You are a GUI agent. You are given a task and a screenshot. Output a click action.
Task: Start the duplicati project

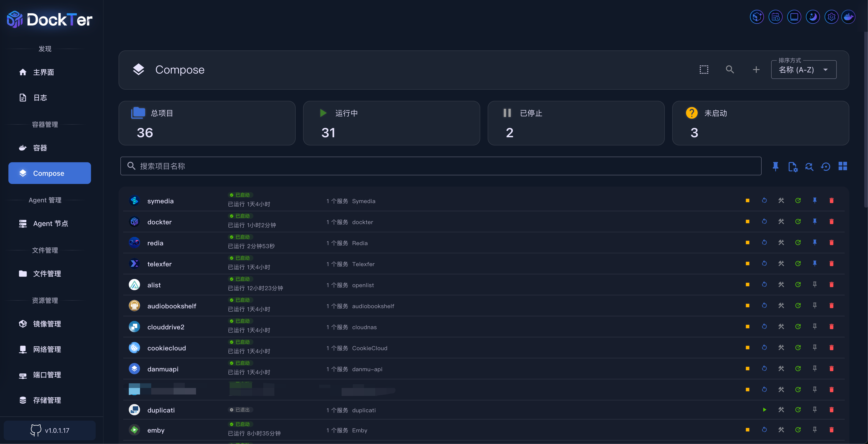click(x=764, y=410)
